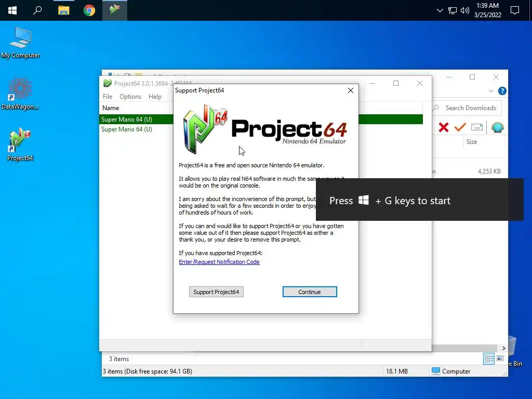Switch Explorer to details view icon

489,358
